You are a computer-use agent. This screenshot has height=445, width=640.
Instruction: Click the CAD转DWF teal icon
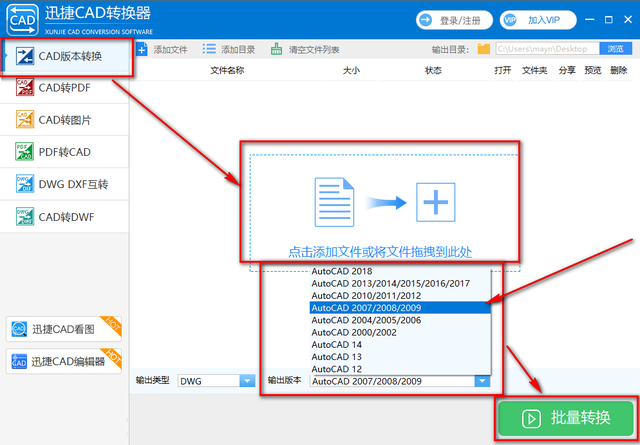pyautogui.click(x=25, y=216)
